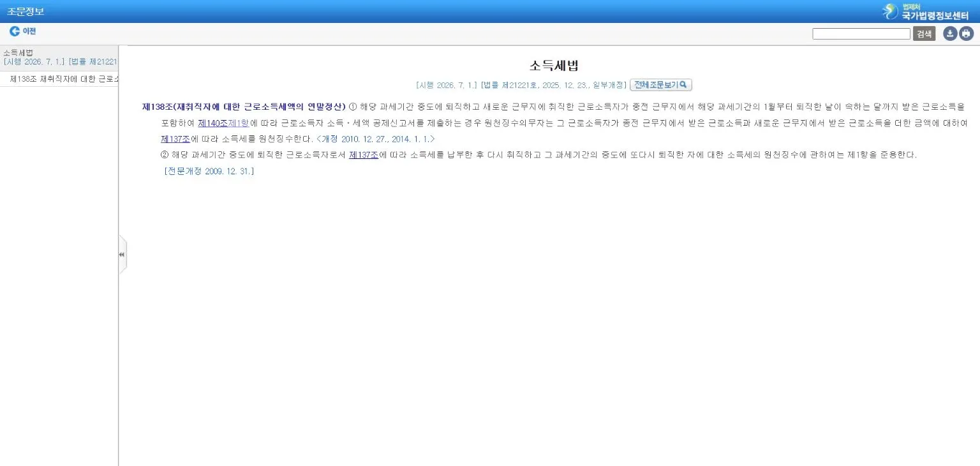Click the 검색 button
The width and height of the screenshot is (980, 466).
point(924,34)
